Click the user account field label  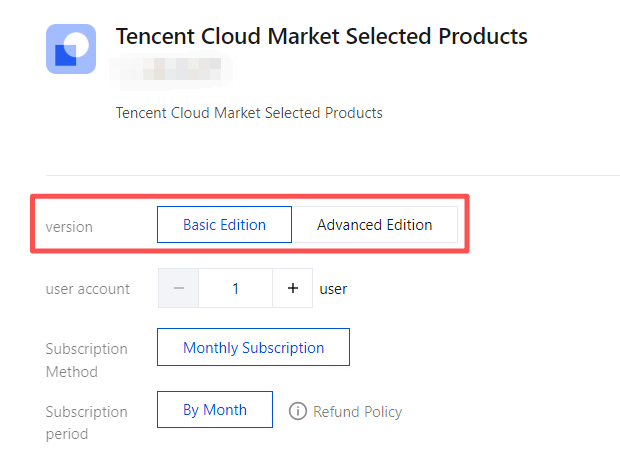[88, 289]
